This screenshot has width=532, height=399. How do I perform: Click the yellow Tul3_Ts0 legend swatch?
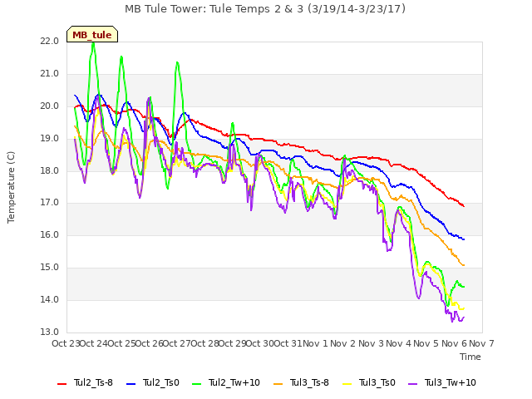pos(347,383)
